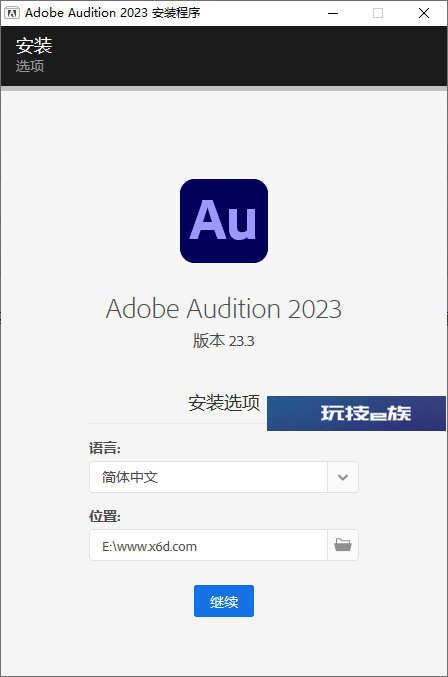Close the Adobe Audition 2023 installer
448x677 pixels.
click(424, 13)
